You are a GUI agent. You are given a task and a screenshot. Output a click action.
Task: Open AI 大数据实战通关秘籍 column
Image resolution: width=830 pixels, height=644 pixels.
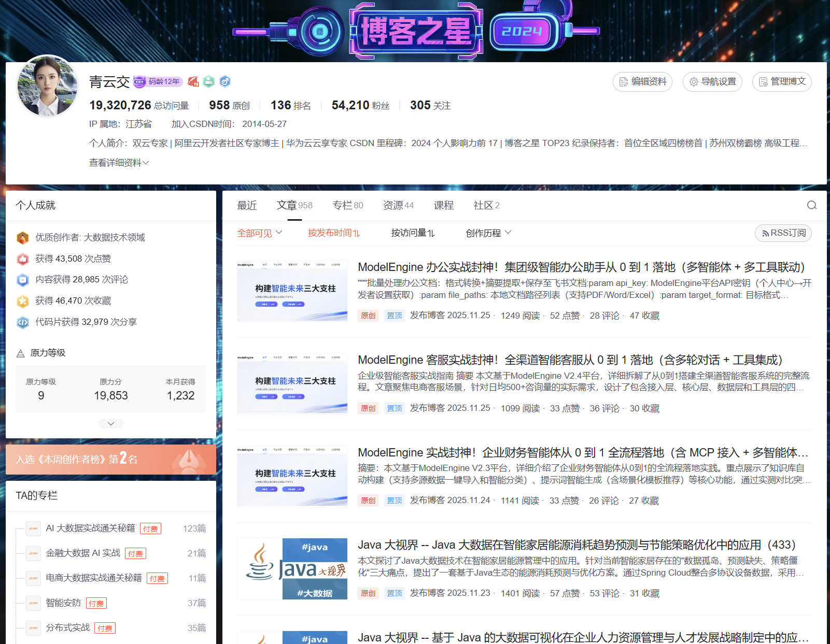(90, 528)
